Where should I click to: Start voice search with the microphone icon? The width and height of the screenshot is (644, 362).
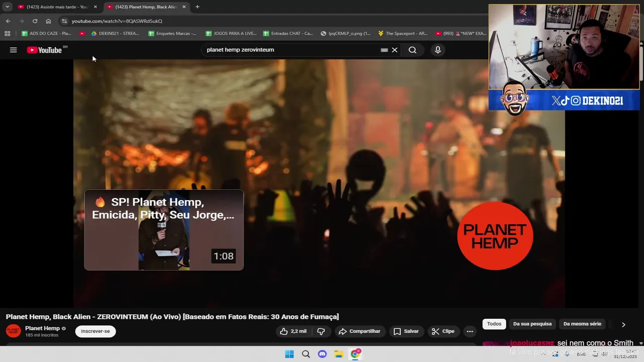[438, 50]
